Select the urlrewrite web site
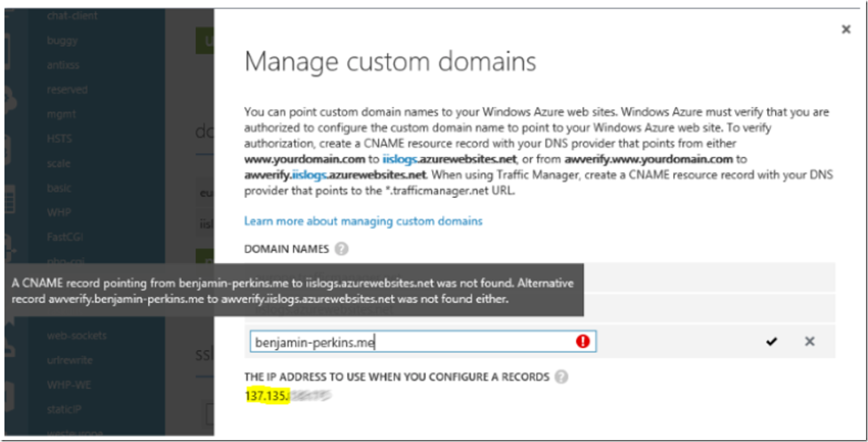The image size is (868, 442). (70, 360)
